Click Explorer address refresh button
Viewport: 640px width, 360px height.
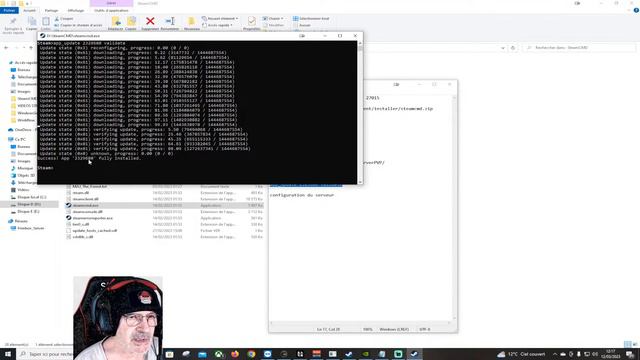[x=513, y=48]
